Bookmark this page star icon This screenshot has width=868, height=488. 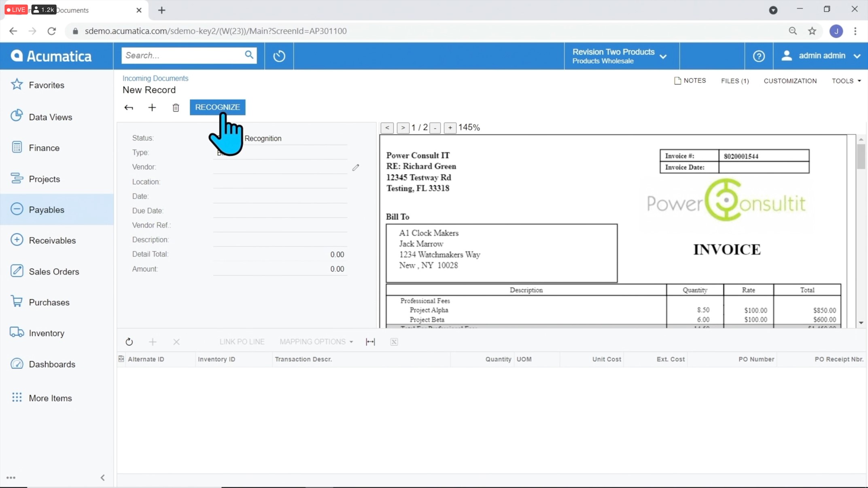point(812,31)
